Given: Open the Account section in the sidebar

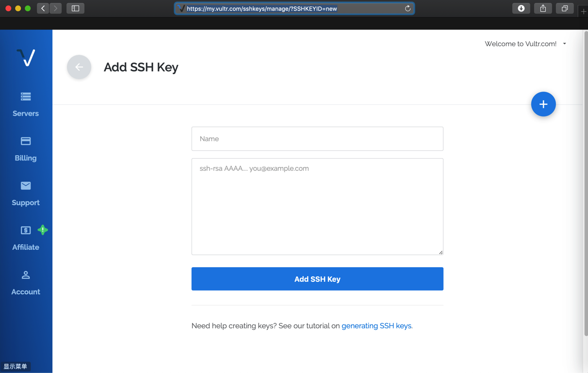Looking at the screenshot, I should 26,282.
